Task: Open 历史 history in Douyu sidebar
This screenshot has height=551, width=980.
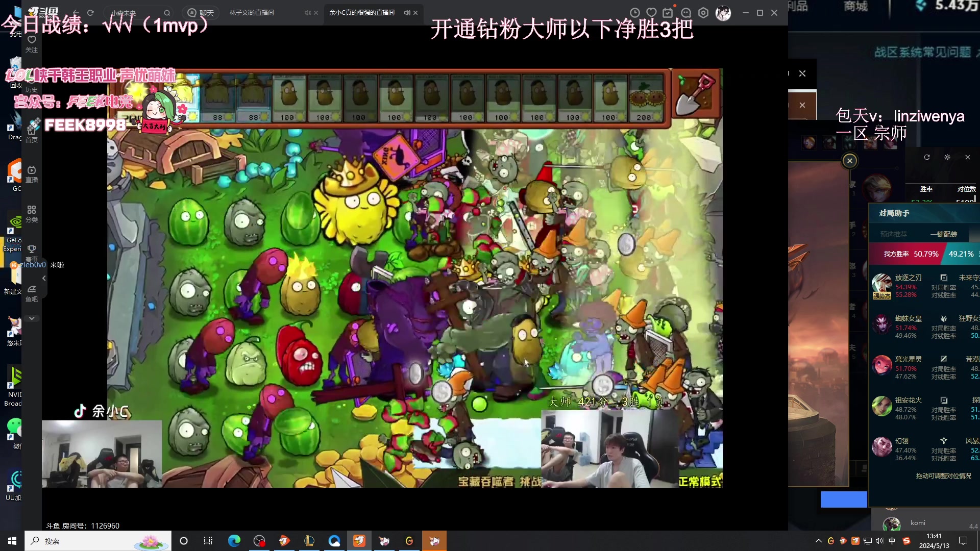Action: pos(32,86)
